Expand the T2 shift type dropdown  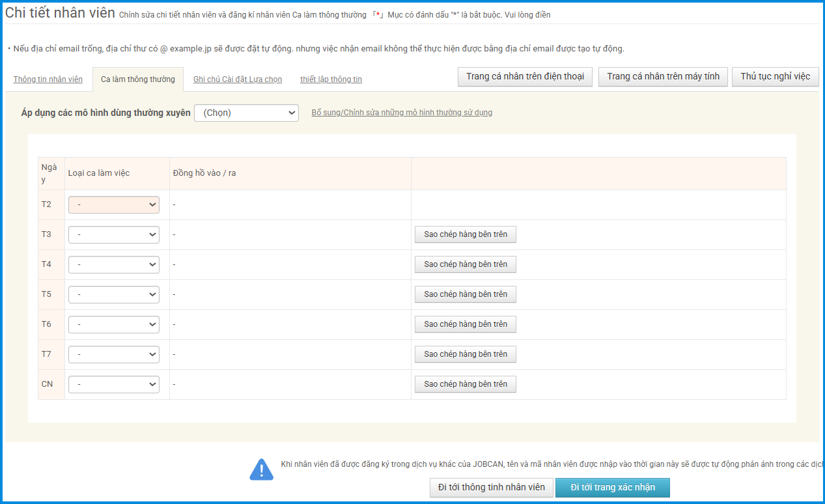coord(114,204)
